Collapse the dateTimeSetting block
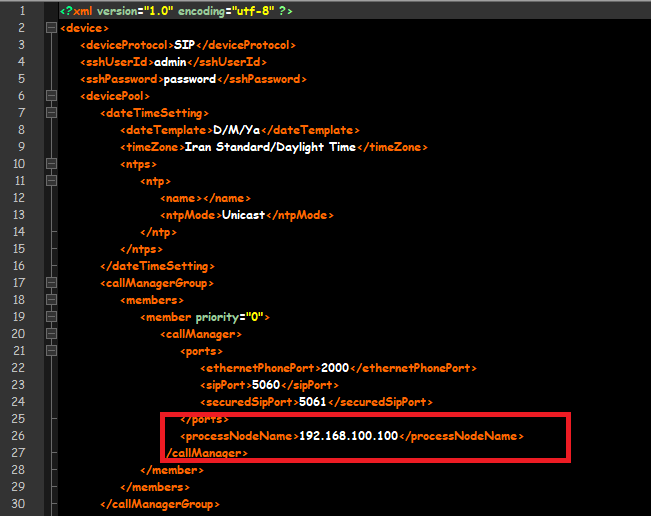Viewport: 651px width, 516px height. [x=50, y=113]
